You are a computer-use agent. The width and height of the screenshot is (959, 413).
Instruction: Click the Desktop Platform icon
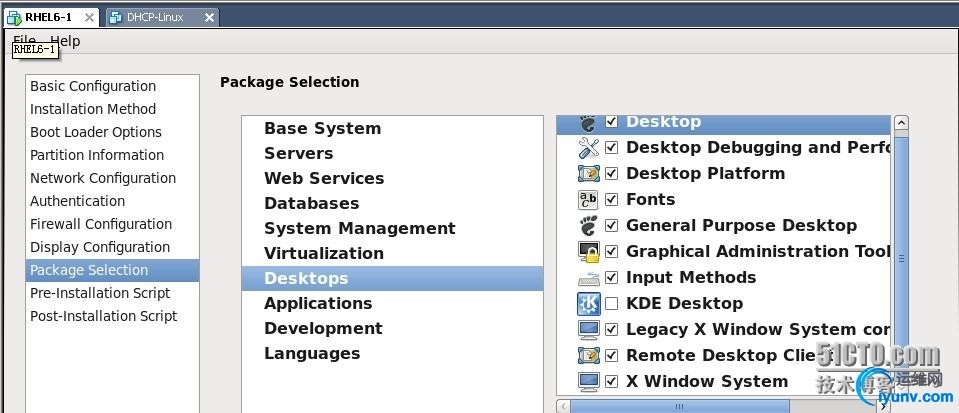[588, 174]
